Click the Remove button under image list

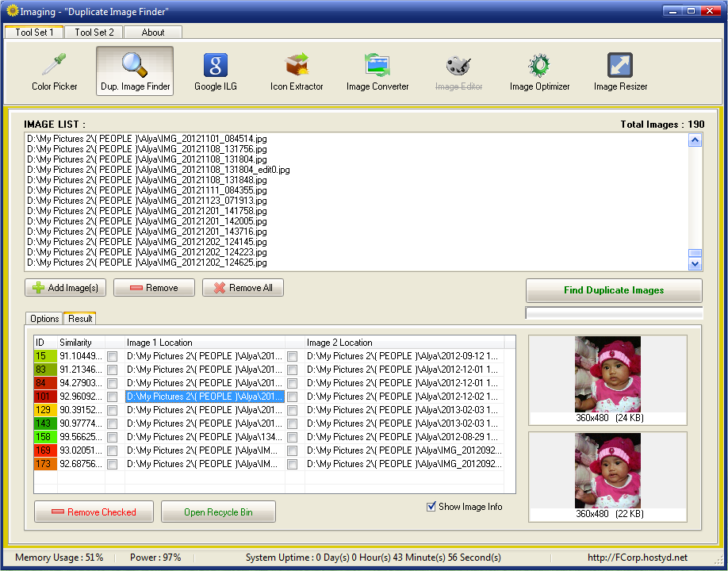point(154,288)
